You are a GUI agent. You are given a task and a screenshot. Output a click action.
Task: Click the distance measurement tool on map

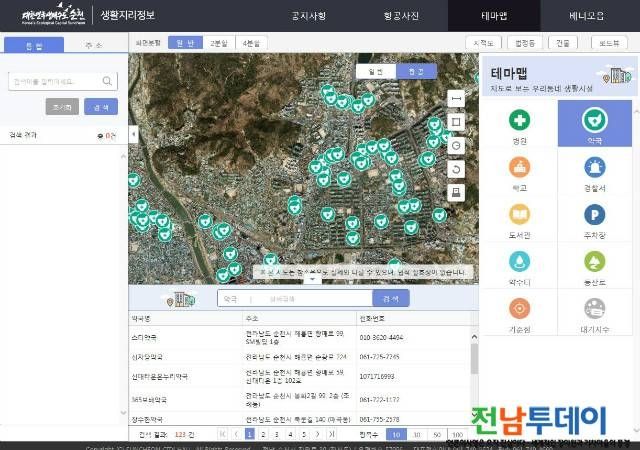click(x=456, y=98)
